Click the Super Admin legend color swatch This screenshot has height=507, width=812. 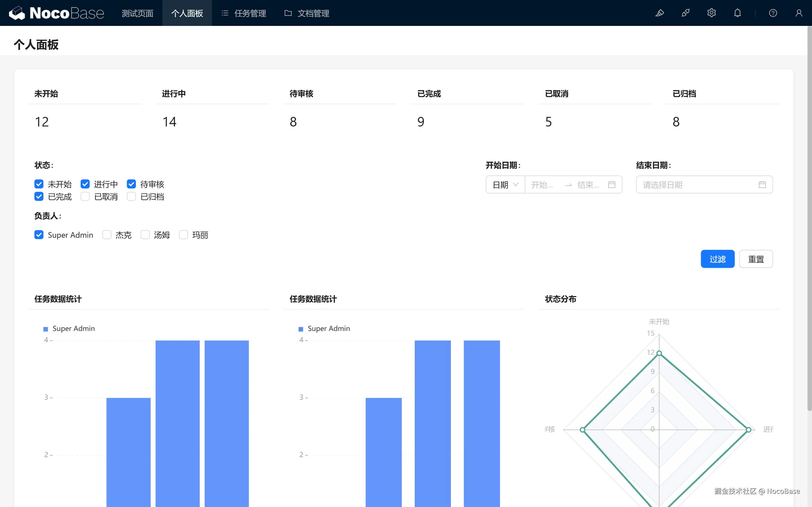tap(46, 329)
